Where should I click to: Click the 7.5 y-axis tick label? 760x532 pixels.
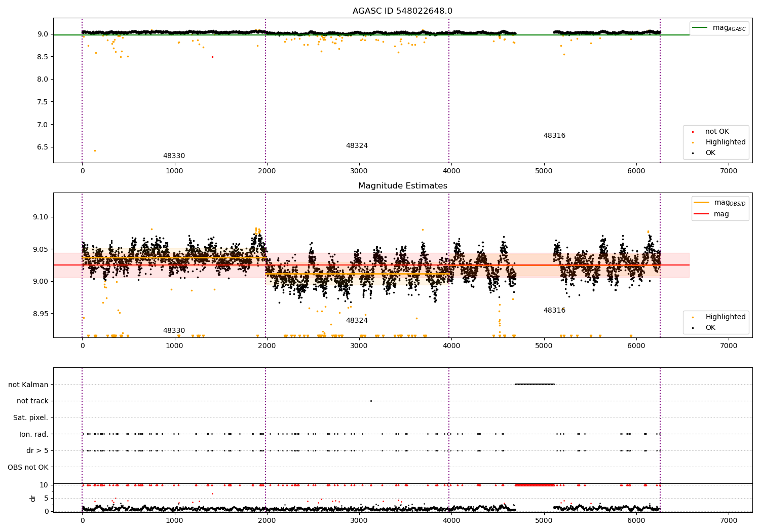coord(43,102)
